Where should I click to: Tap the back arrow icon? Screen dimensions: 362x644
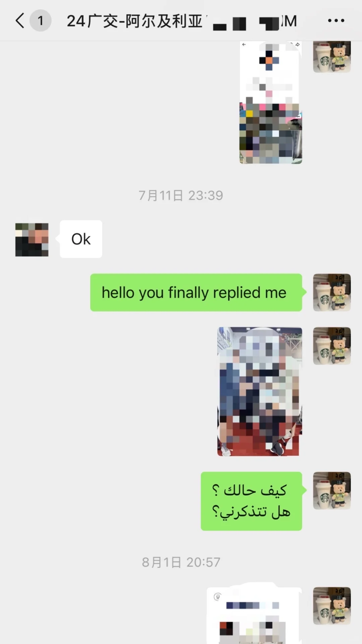20,20
